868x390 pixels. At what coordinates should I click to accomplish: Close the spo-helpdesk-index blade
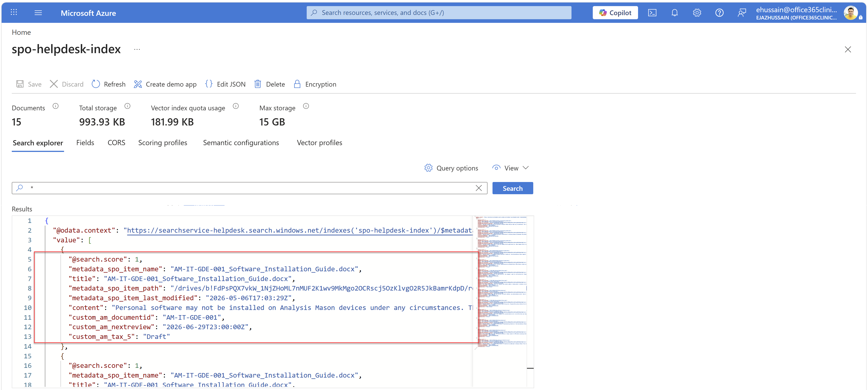coord(848,50)
